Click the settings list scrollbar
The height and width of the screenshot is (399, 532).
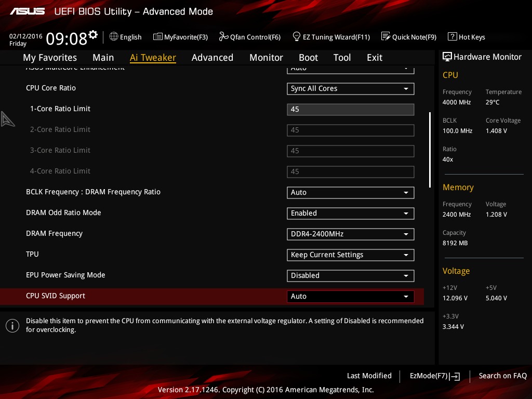pyautogui.click(x=430, y=150)
